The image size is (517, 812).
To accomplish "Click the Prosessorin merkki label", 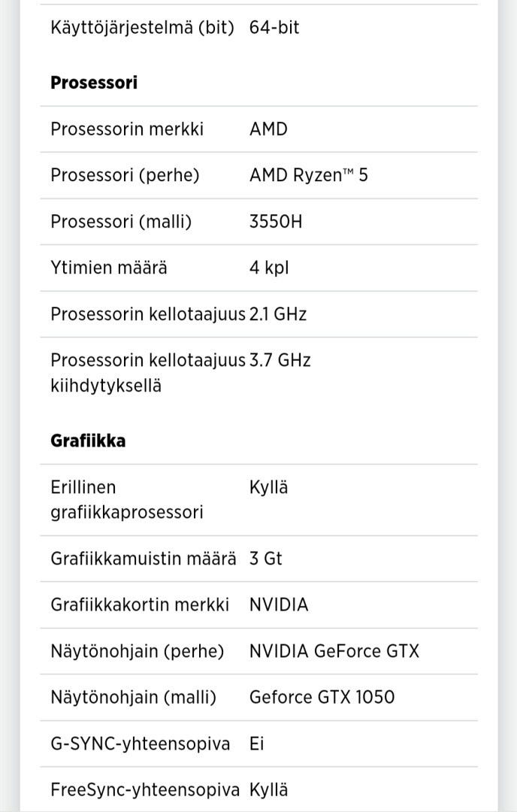I will point(127,129).
